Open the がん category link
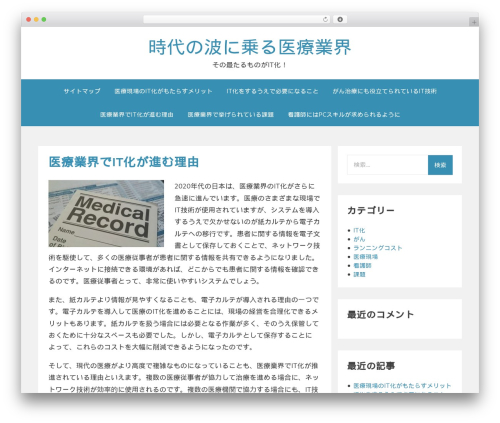 [359, 239]
